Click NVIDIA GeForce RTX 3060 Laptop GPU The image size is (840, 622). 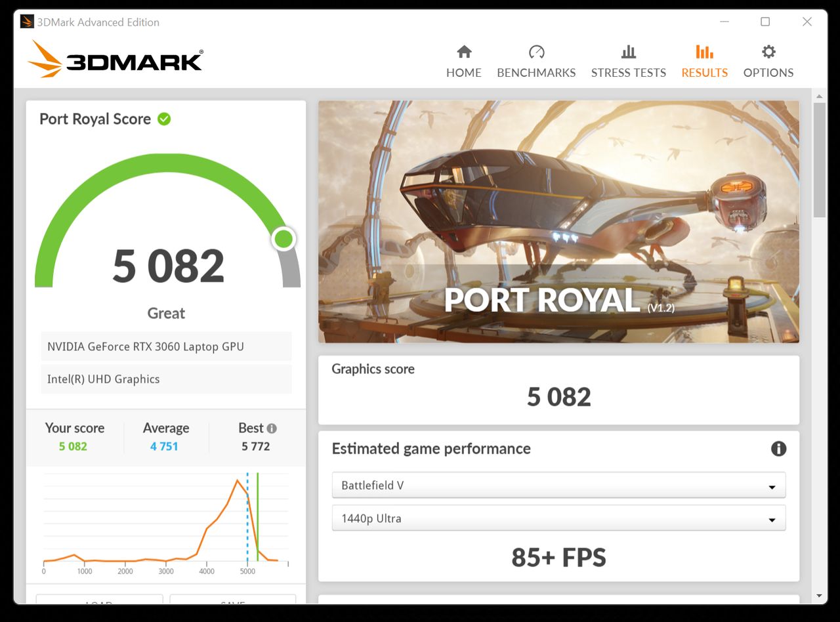coord(166,346)
